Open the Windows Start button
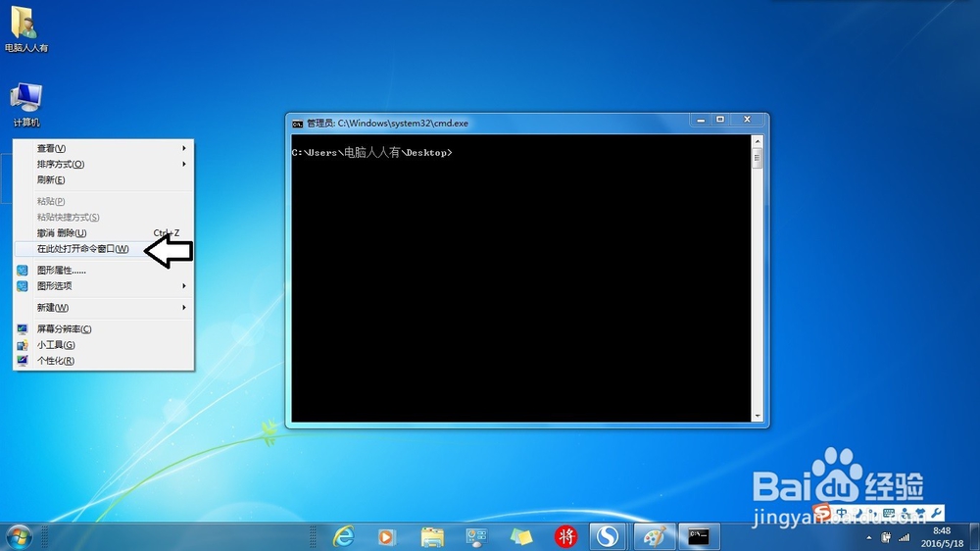The image size is (980, 551). click(19, 537)
